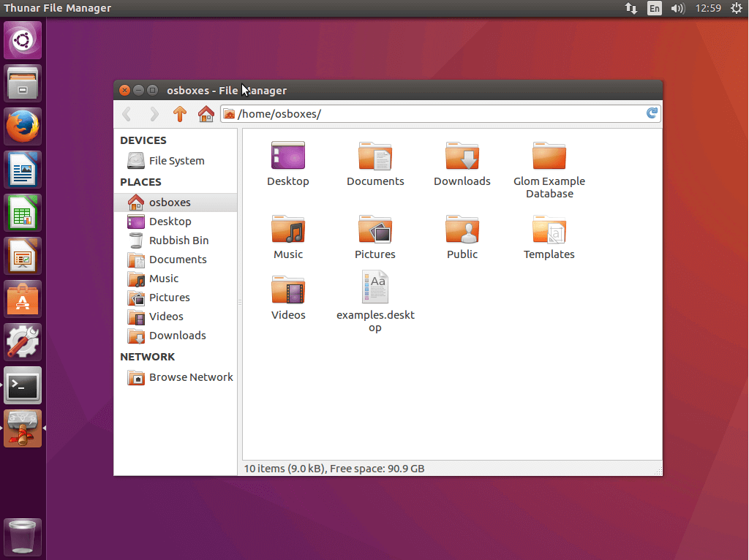Viewport: 749px width, 560px height.
Task: Go to home folder via toolbar icon
Action: pos(206,114)
